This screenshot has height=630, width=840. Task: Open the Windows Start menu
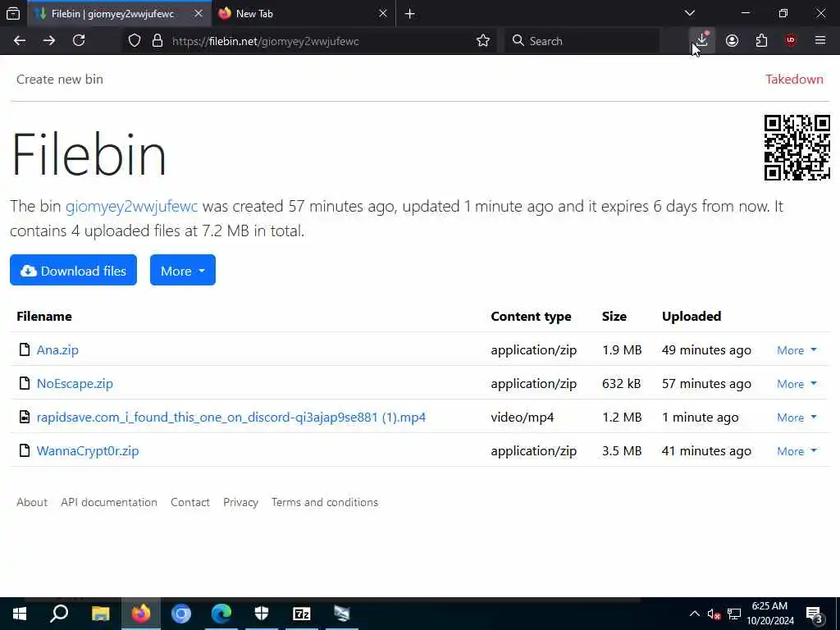pyautogui.click(x=20, y=614)
